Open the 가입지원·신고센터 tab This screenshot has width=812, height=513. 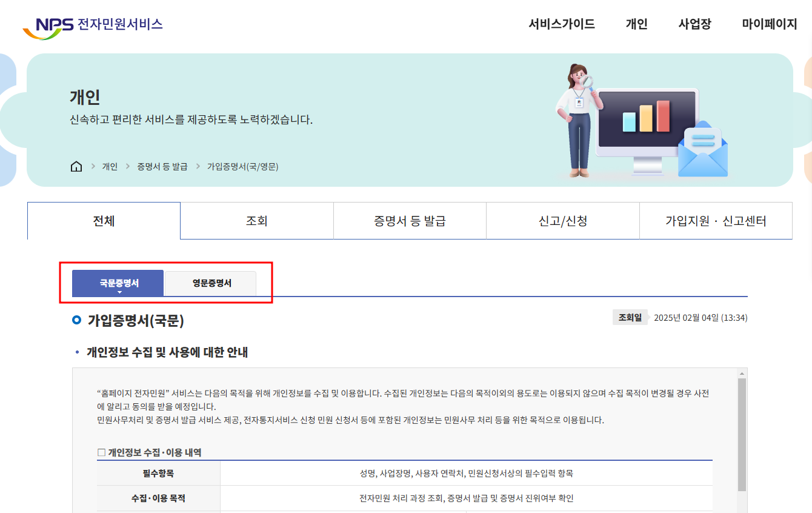tap(715, 221)
